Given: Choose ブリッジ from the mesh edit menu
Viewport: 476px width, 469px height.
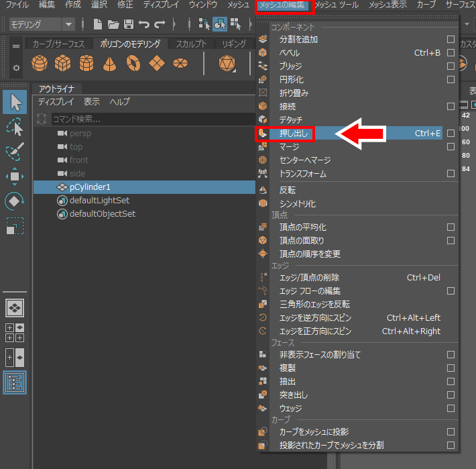Looking at the screenshot, I should pos(290,66).
